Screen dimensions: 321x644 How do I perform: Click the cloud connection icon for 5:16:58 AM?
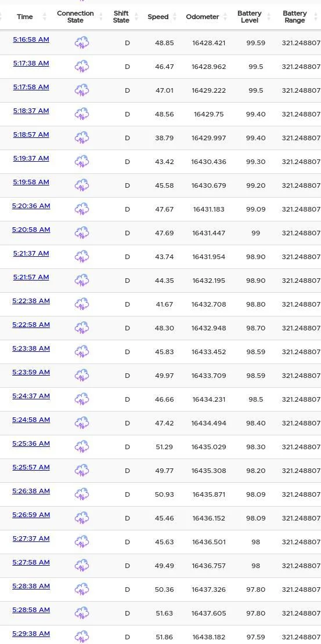[x=82, y=43]
